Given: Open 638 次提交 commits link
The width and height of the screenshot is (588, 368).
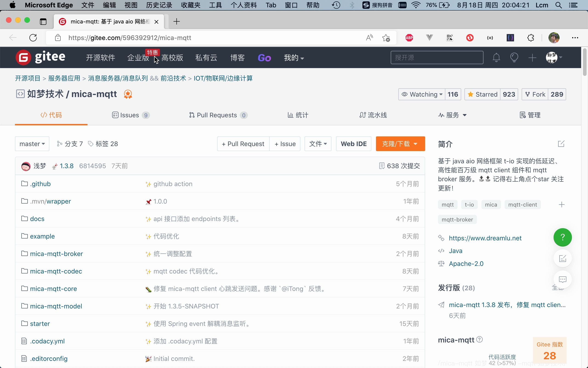Looking at the screenshot, I should coord(399,166).
